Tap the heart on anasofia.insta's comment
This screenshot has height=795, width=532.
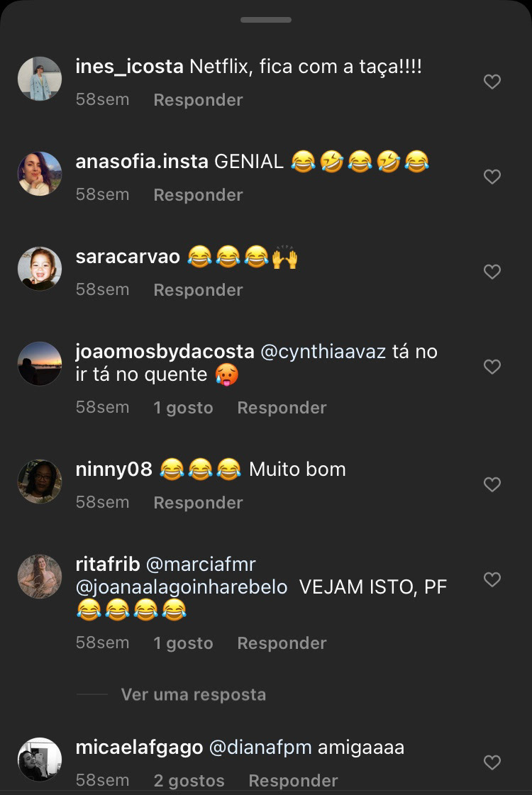(492, 177)
